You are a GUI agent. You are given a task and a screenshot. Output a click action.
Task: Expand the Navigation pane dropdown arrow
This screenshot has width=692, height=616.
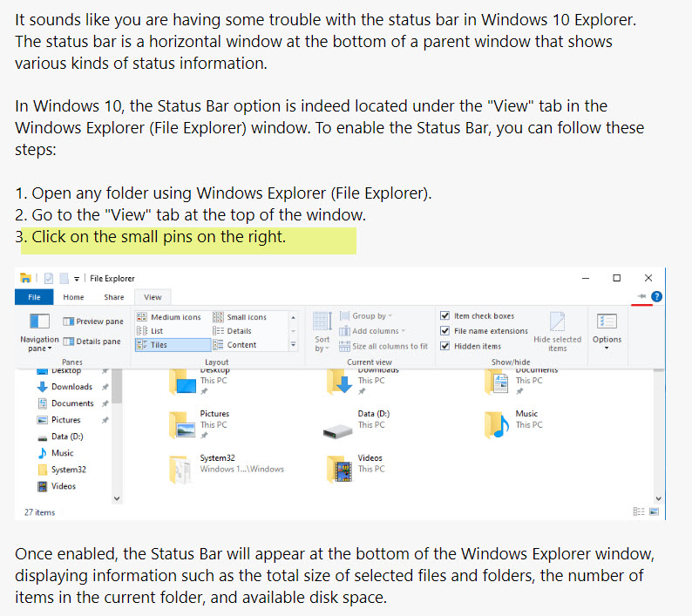(50, 349)
